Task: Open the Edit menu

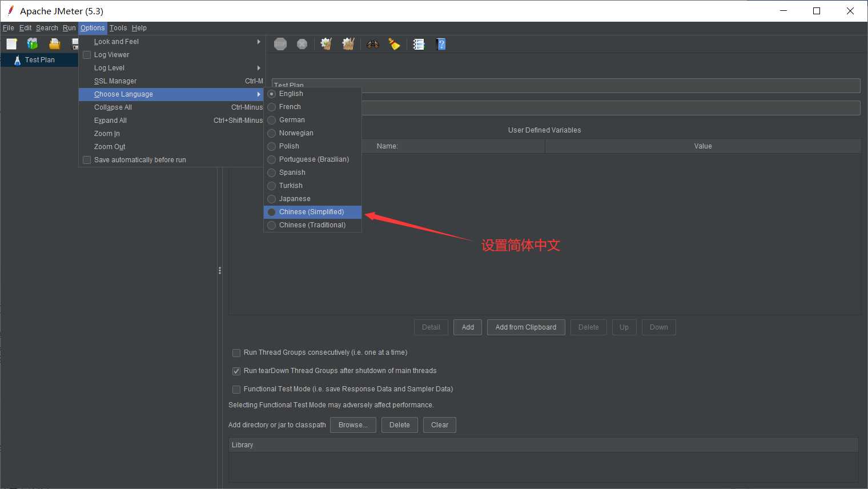Action: click(26, 28)
